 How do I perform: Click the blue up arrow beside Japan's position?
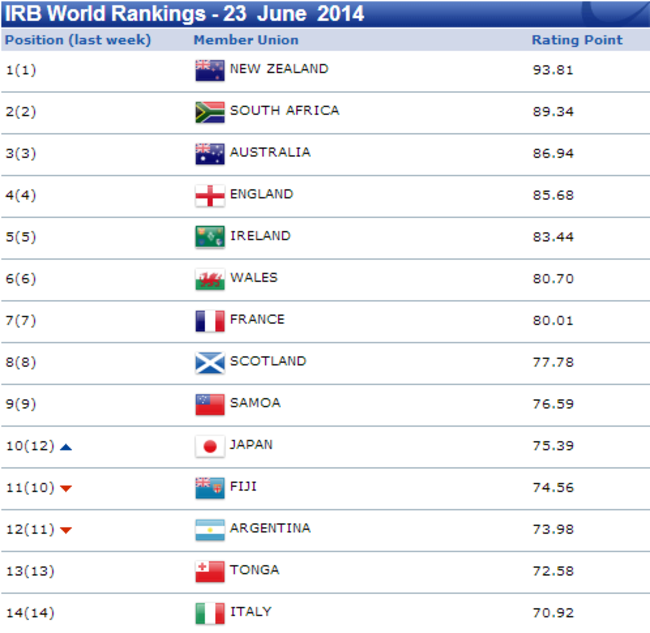click(66, 447)
